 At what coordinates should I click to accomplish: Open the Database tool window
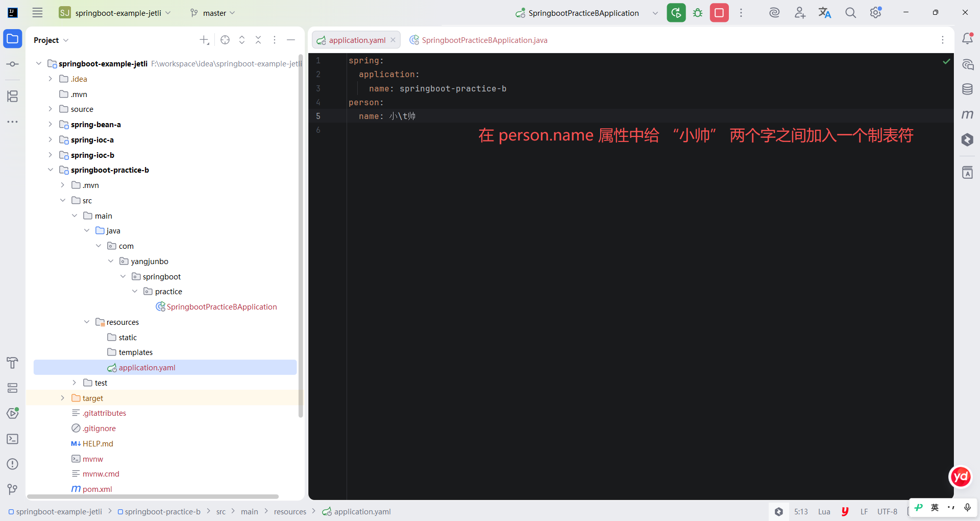[x=967, y=89]
